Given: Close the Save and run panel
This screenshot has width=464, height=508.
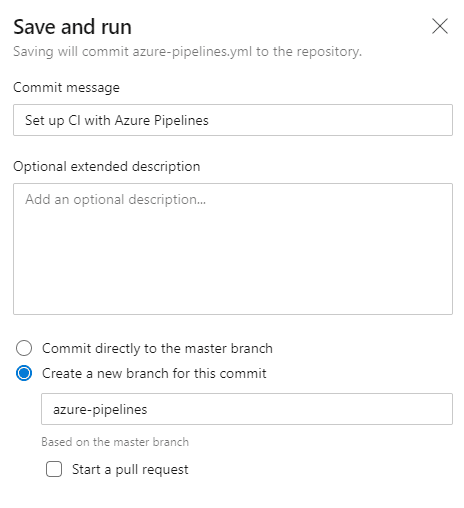Looking at the screenshot, I should (440, 26).
